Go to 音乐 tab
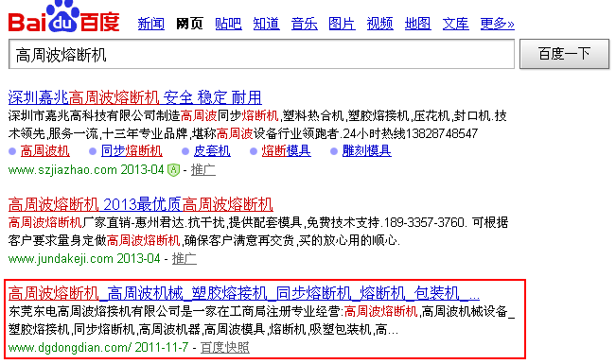Image resolution: width=616 pixels, height=364 pixels. pos(304,24)
